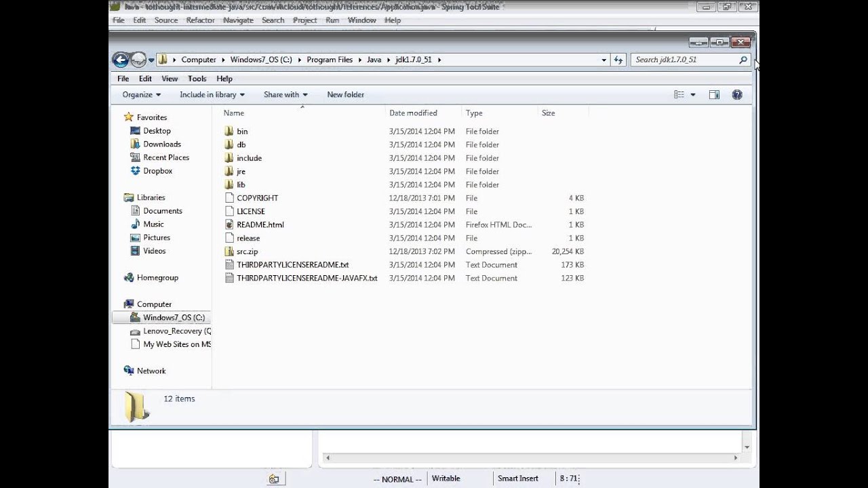
Task: Select the README.html Firefox document icon
Action: point(229,224)
